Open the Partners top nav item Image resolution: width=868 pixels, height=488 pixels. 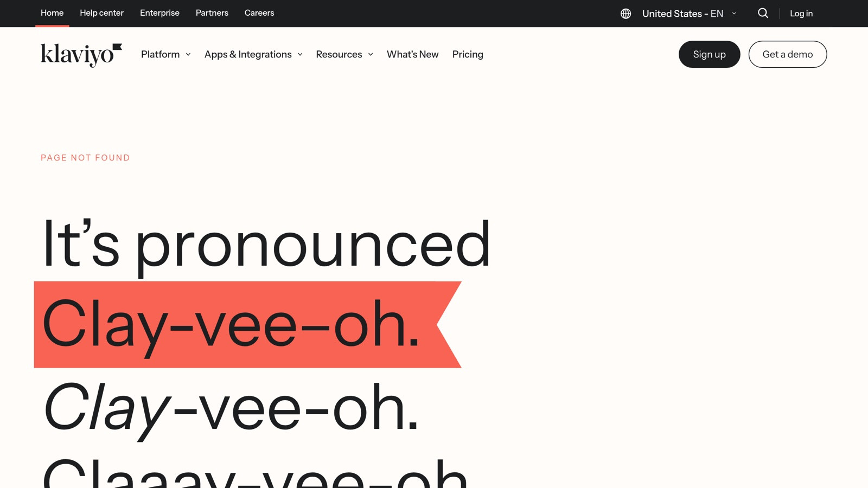coord(212,13)
